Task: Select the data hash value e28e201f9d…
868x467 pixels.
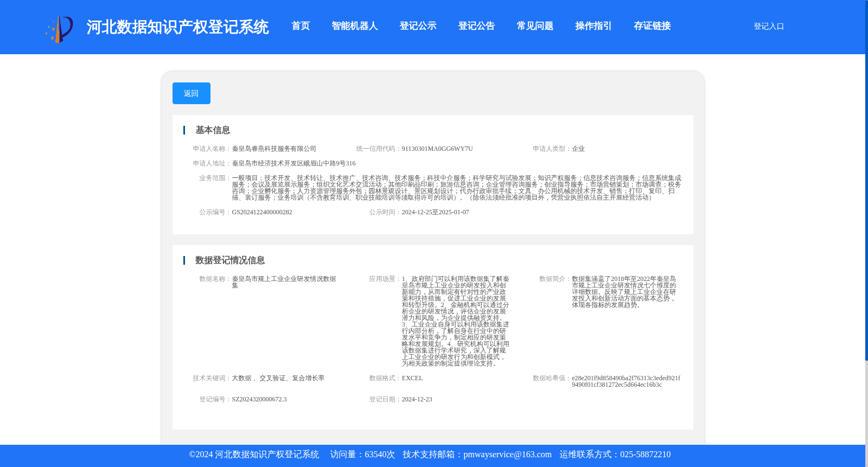Action: 626,381
